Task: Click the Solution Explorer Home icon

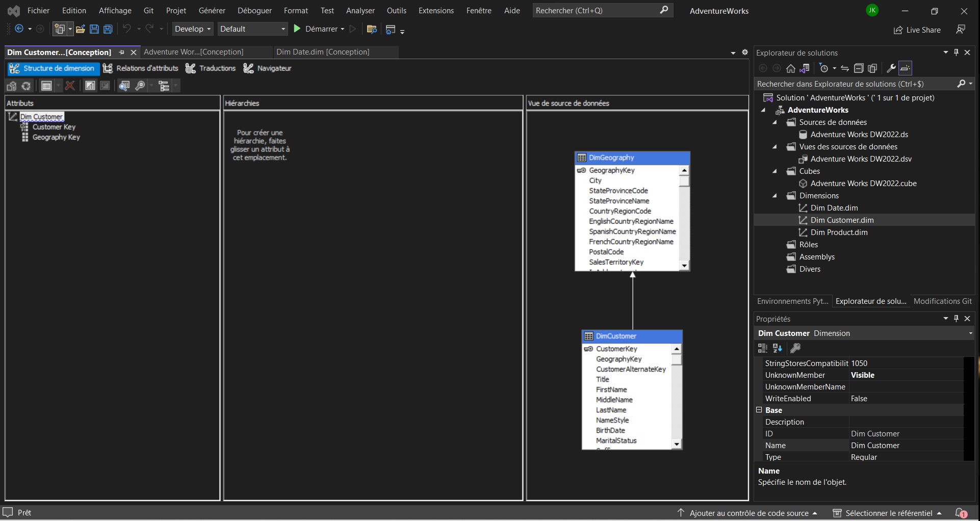Action: click(x=791, y=68)
